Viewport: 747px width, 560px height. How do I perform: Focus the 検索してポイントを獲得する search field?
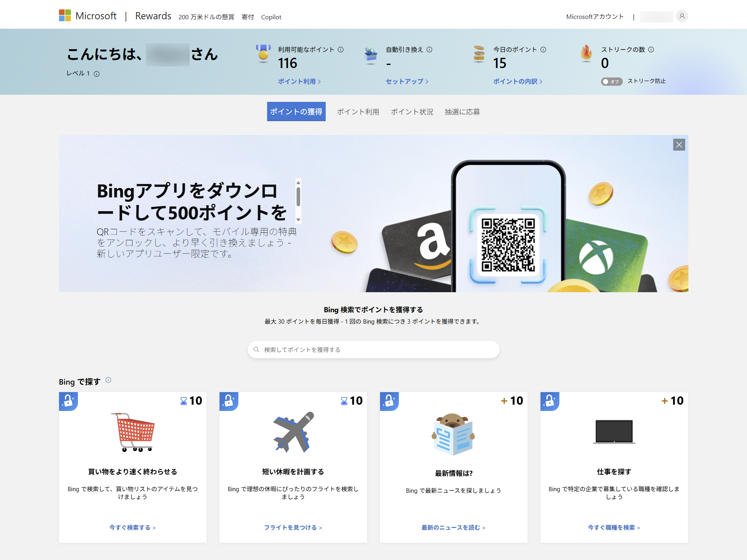[374, 350]
